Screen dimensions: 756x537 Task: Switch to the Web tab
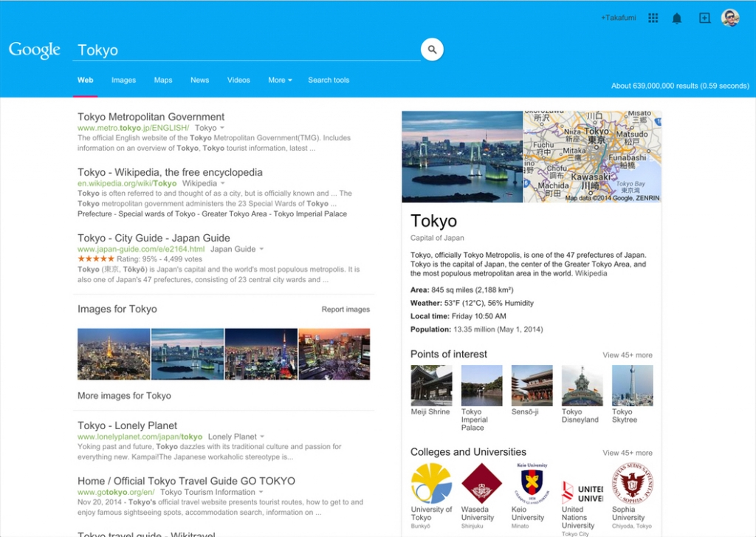86,80
